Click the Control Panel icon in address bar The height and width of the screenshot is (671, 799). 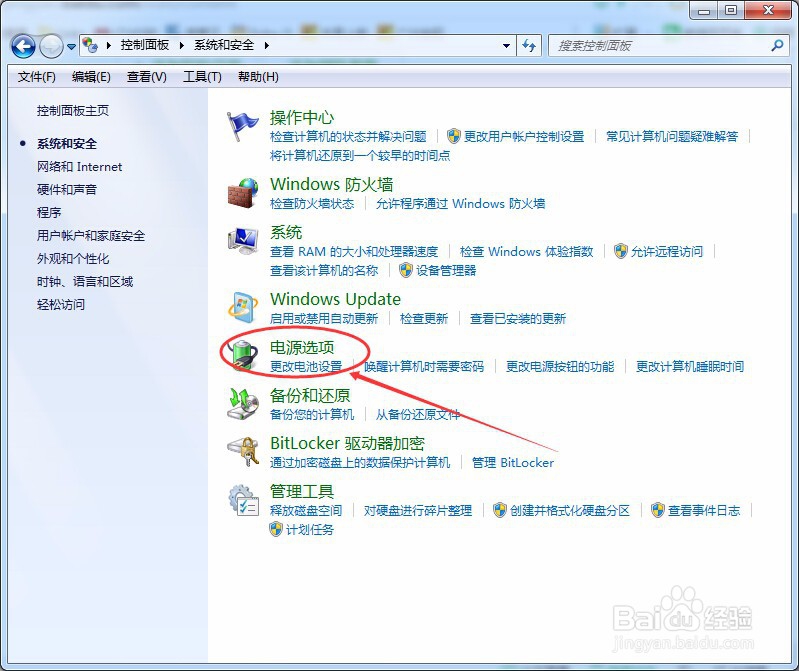90,45
